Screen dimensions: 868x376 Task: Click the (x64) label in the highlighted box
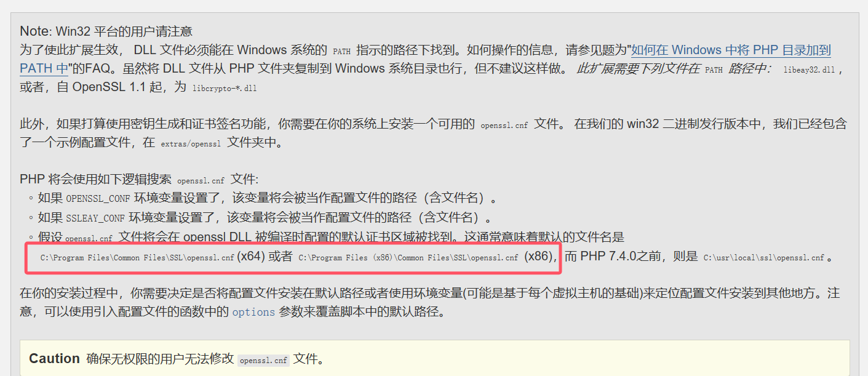pos(251,257)
